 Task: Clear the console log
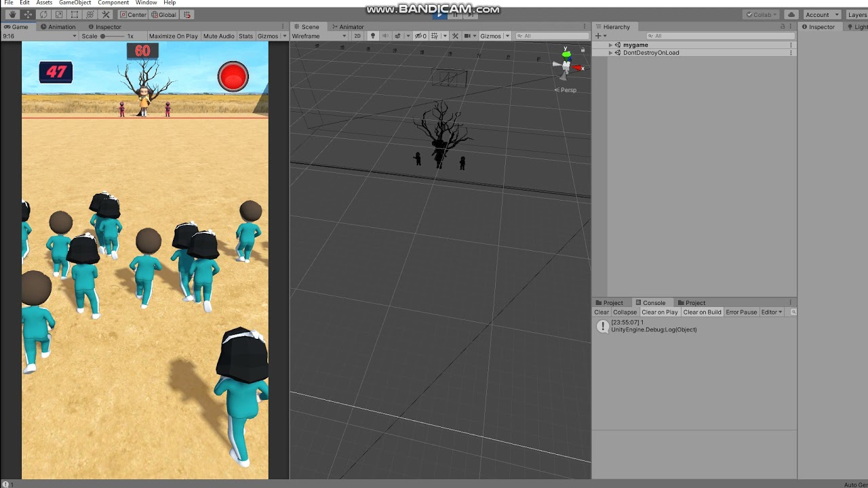point(601,312)
